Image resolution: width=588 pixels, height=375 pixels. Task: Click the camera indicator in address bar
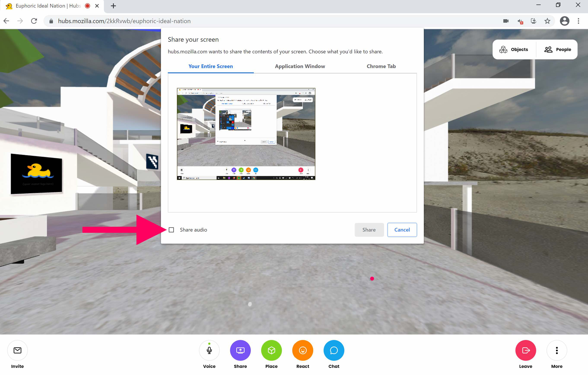[x=506, y=21]
